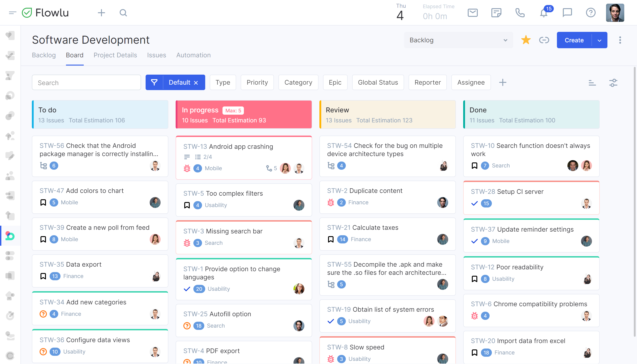The height and width of the screenshot is (364, 637).
Task: Click the page vertical scrollbar
Action: [x=635, y=202]
